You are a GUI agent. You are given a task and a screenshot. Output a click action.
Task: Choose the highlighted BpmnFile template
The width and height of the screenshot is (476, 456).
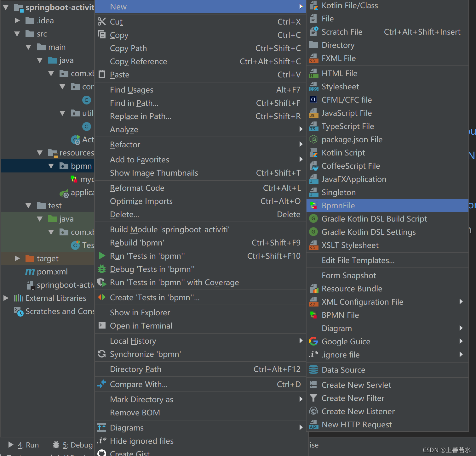pyautogui.click(x=338, y=205)
